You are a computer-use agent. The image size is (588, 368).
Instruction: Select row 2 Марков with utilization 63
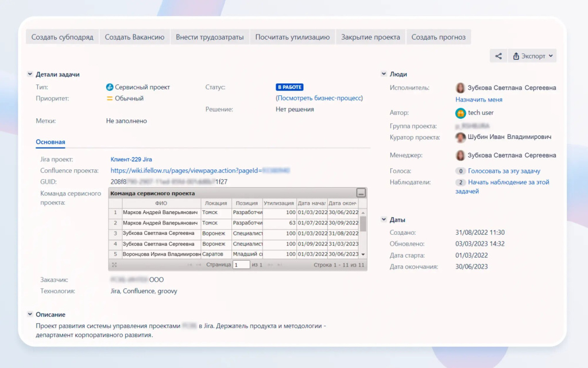pyautogui.click(x=233, y=223)
